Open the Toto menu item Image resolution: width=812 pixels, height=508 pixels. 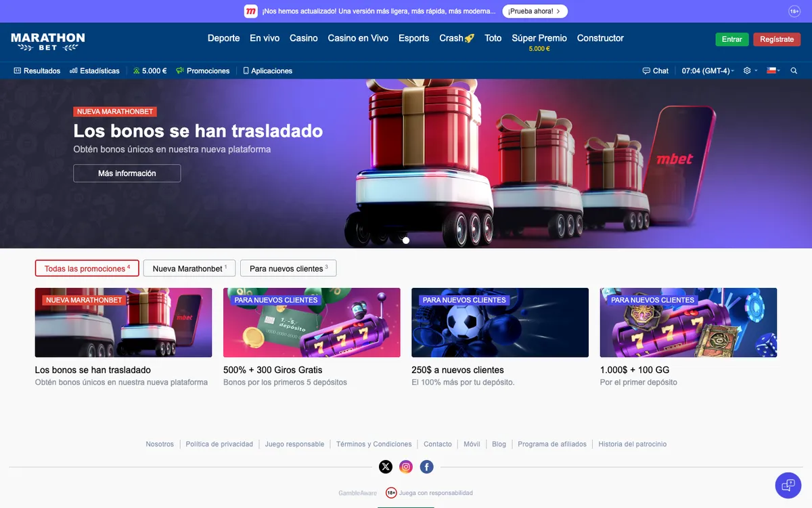(493, 38)
